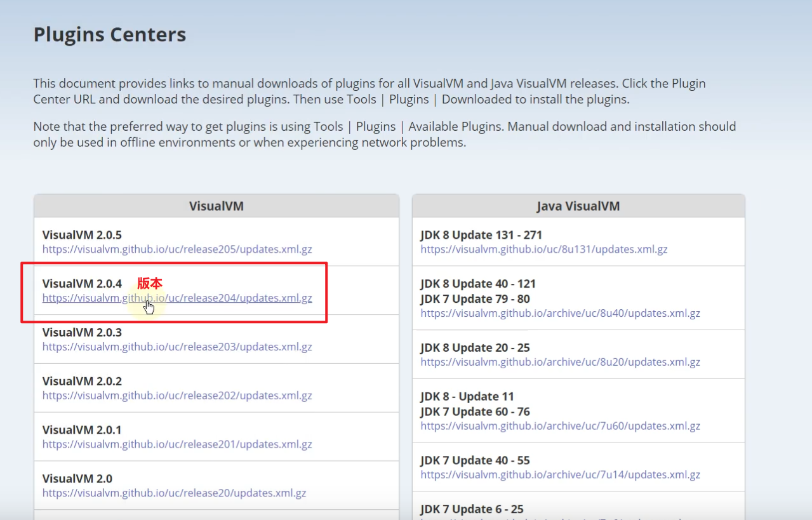812x520 pixels.
Task: Click the 'VisualVM 2.0.2' title text
Action: click(x=82, y=381)
